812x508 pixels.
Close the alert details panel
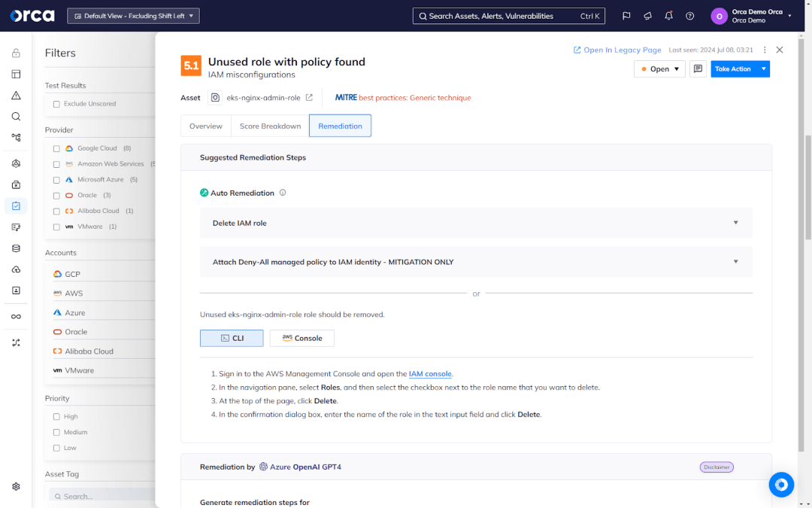click(780, 50)
